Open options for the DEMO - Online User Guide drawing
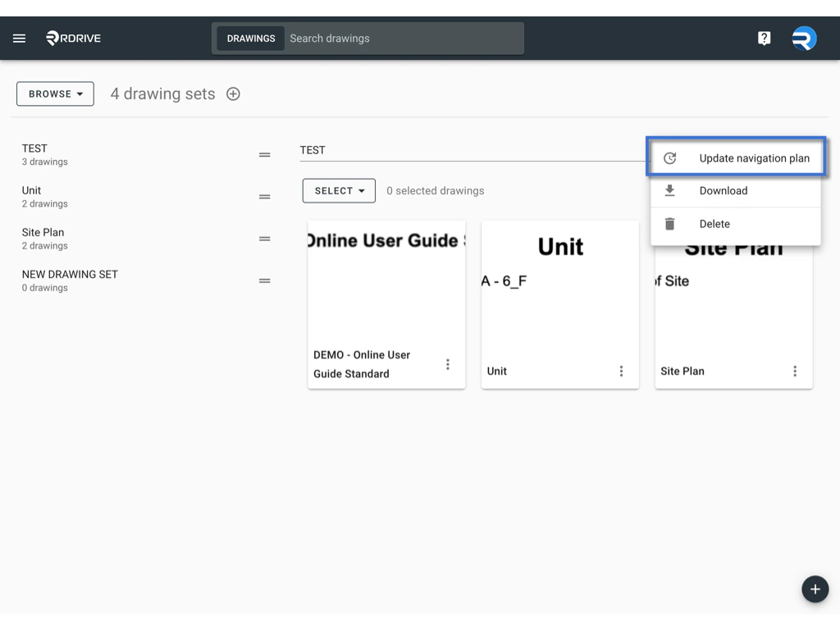 (x=448, y=363)
